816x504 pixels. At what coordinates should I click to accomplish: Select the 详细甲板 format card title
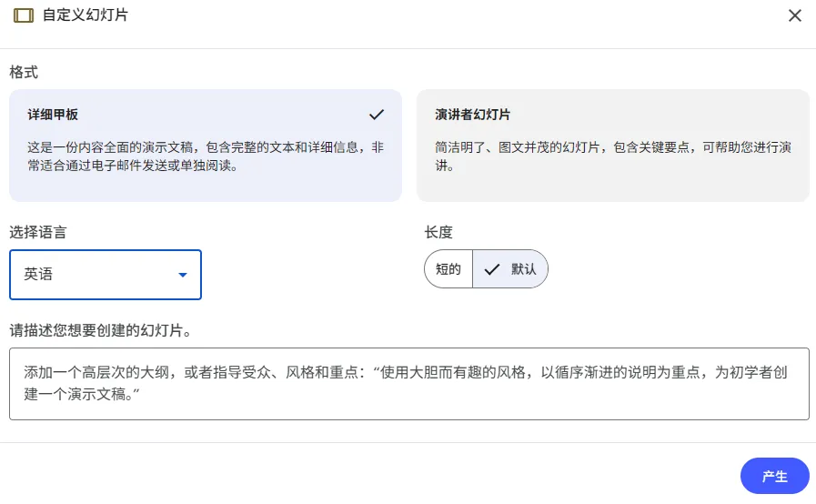(x=53, y=116)
